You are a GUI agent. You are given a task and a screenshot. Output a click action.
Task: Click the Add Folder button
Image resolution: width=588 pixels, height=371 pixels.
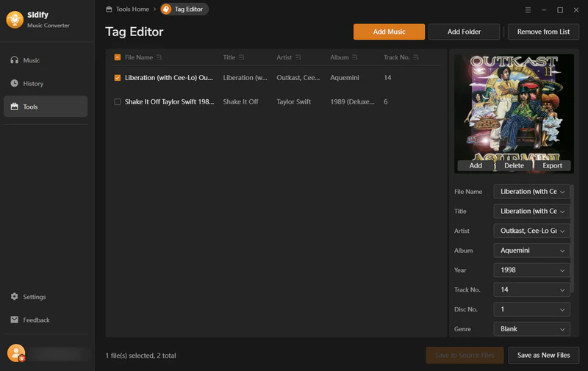click(464, 32)
